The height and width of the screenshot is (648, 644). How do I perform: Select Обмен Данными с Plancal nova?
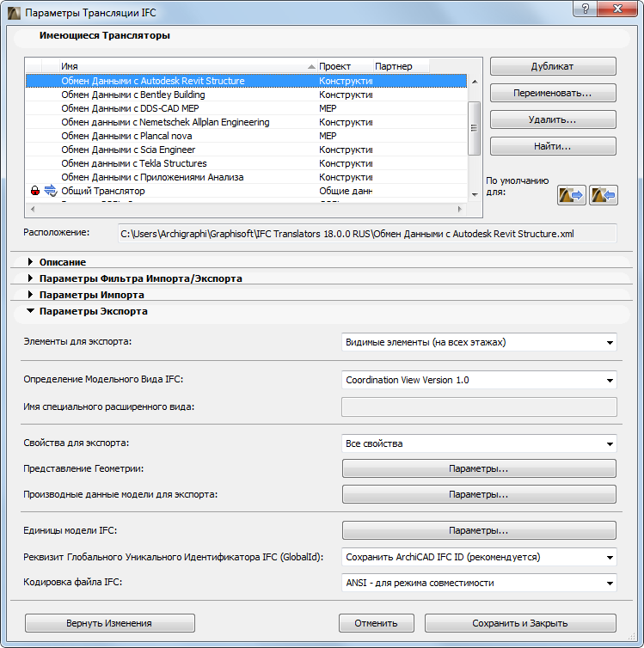(247, 136)
